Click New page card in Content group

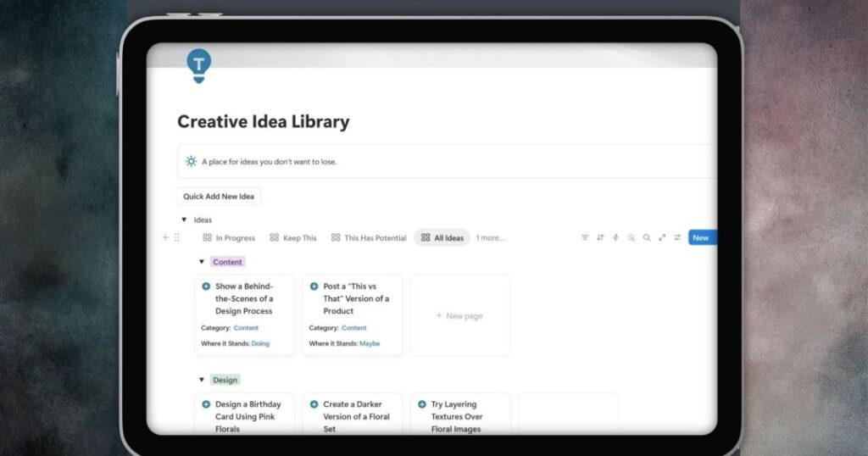click(x=460, y=315)
